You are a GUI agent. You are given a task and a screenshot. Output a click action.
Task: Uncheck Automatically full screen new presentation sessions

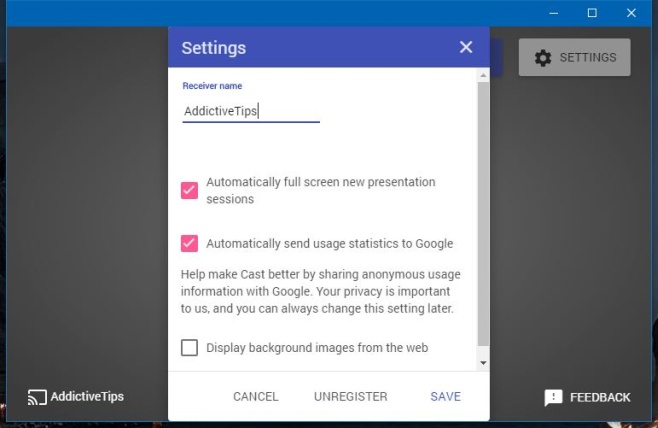pos(189,190)
